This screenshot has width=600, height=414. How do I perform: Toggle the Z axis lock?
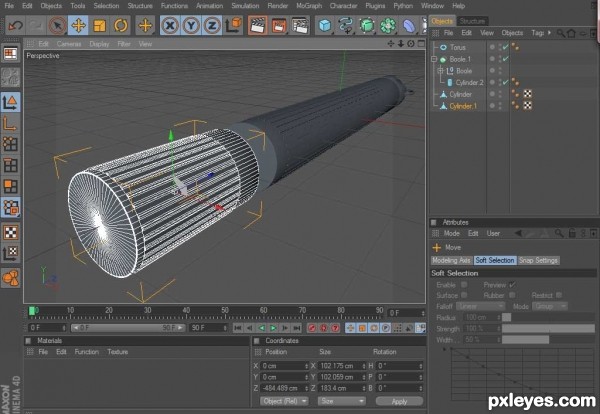[x=212, y=26]
